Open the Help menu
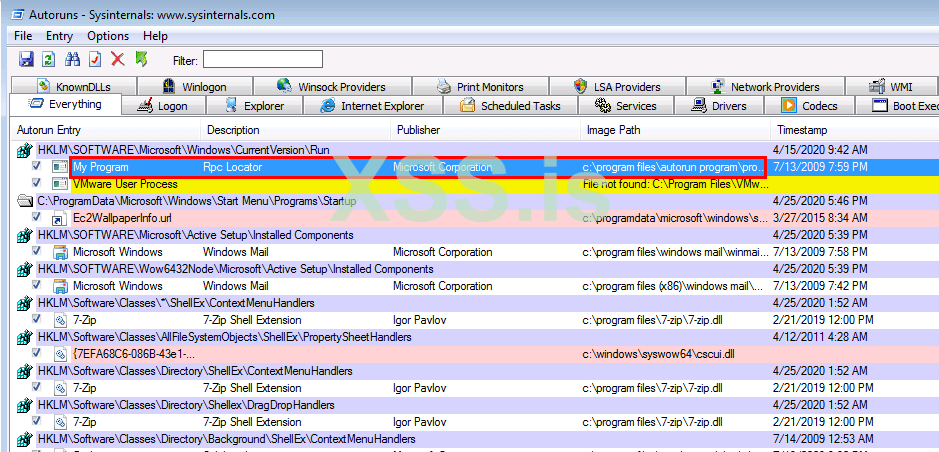 tap(156, 36)
